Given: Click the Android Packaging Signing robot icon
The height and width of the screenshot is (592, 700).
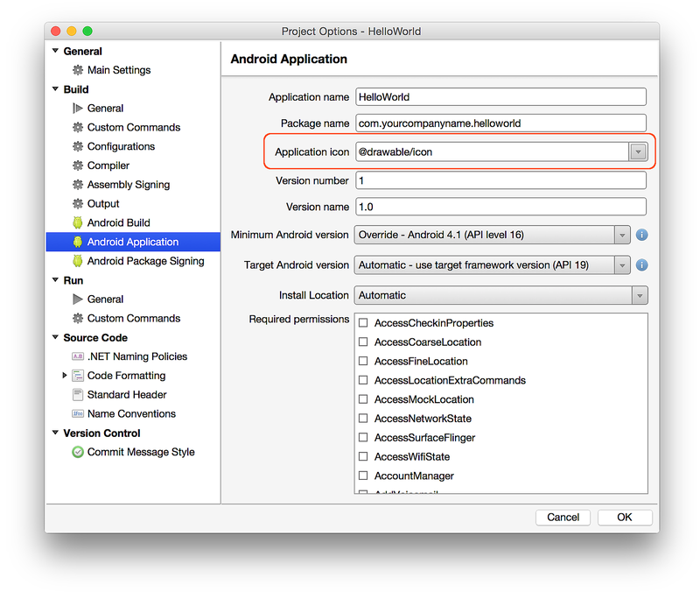Looking at the screenshot, I should click(x=76, y=261).
